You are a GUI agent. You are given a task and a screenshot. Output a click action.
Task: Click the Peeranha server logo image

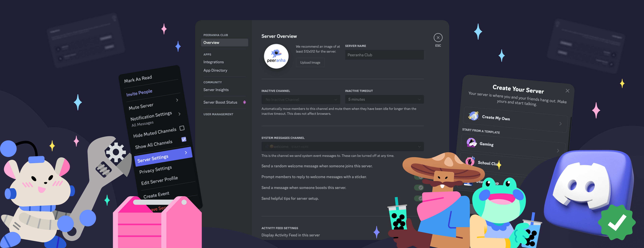276,56
